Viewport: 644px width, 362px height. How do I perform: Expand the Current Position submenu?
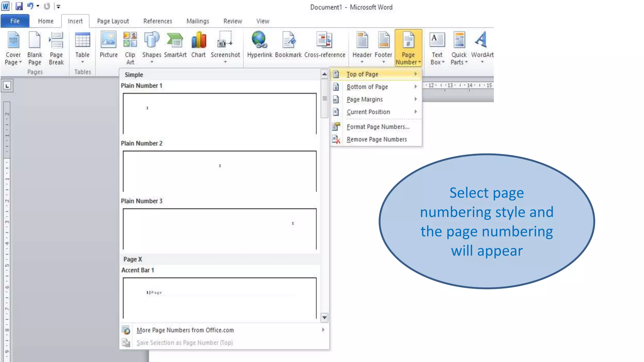(376, 112)
